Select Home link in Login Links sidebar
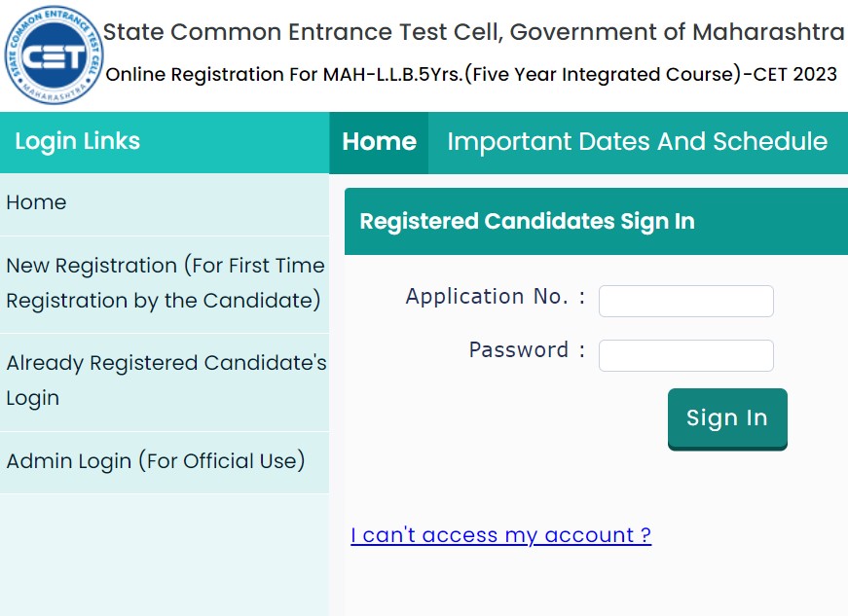848x616 pixels. (x=37, y=202)
